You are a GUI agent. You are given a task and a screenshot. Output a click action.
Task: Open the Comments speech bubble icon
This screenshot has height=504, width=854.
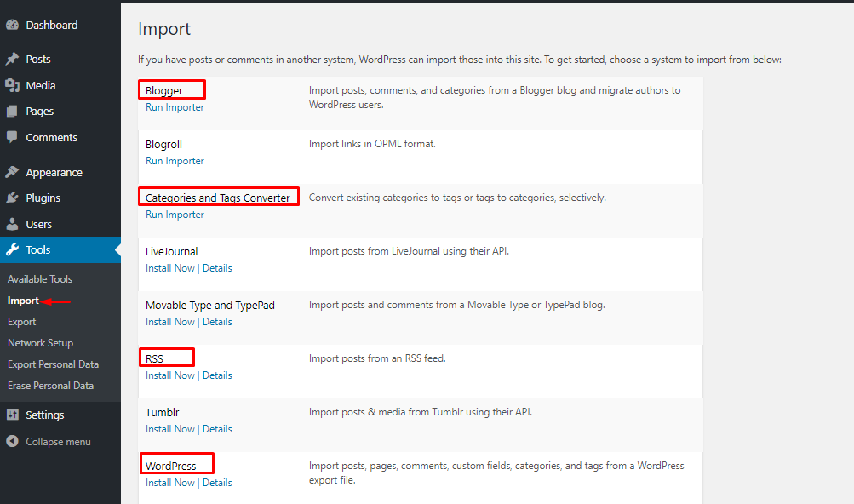pyautogui.click(x=12, y=137)
